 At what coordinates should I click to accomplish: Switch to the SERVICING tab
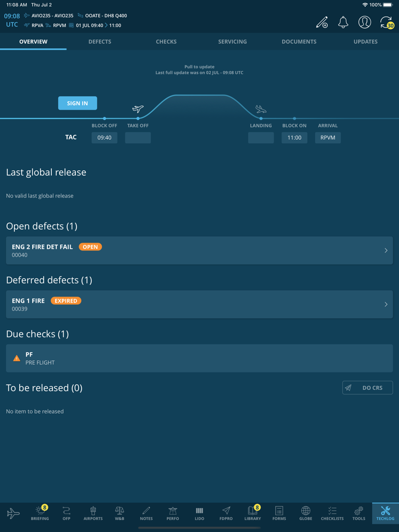coord(232,42)
